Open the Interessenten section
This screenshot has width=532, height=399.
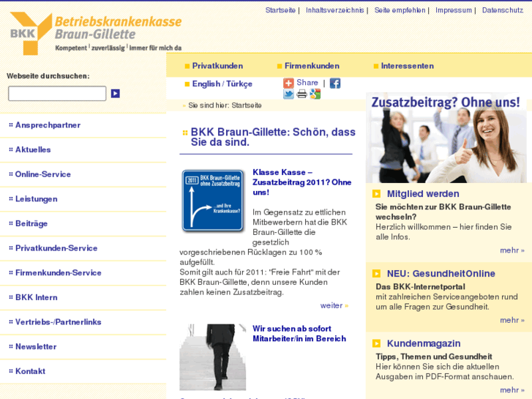click(407, 66)
